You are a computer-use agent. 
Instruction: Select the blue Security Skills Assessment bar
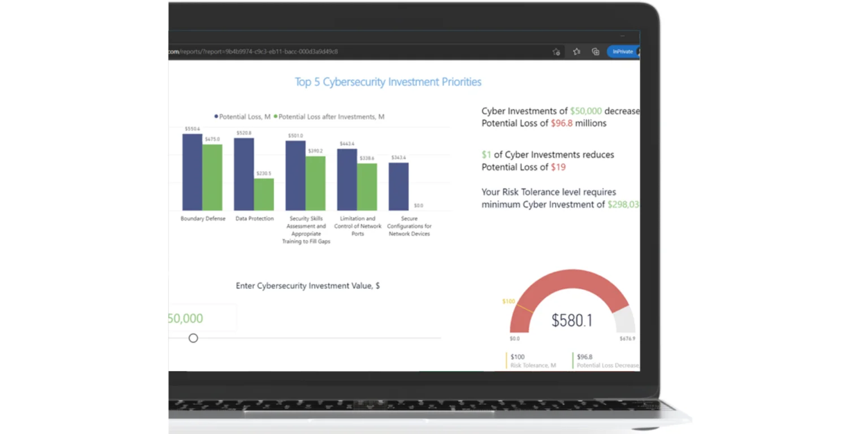point(295,175)
